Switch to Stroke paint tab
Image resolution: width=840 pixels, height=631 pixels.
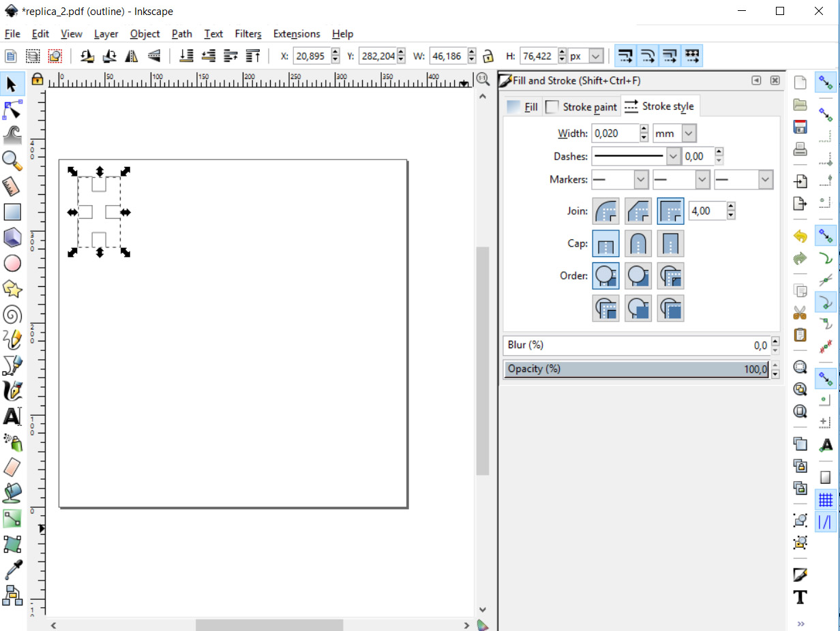click(582, 107)
